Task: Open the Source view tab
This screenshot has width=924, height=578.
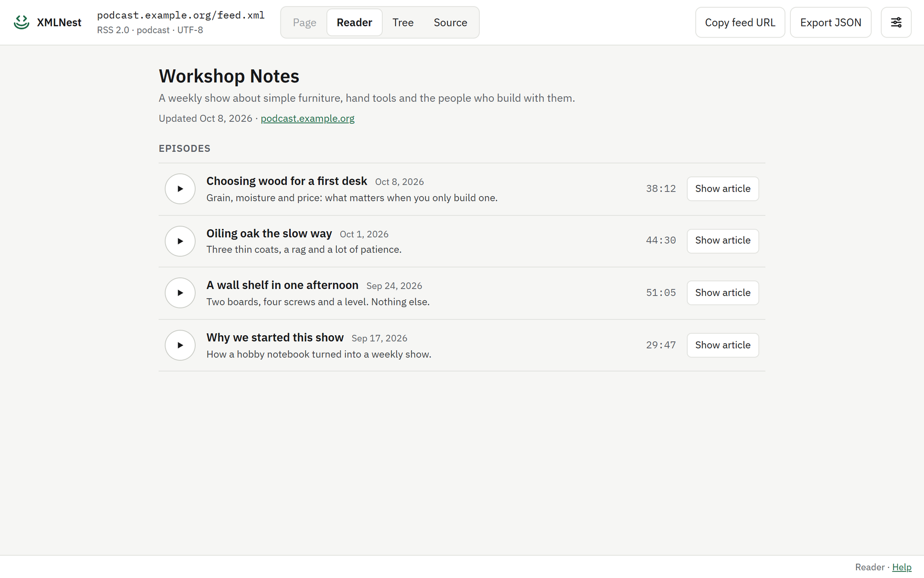Action: point(450,23)
